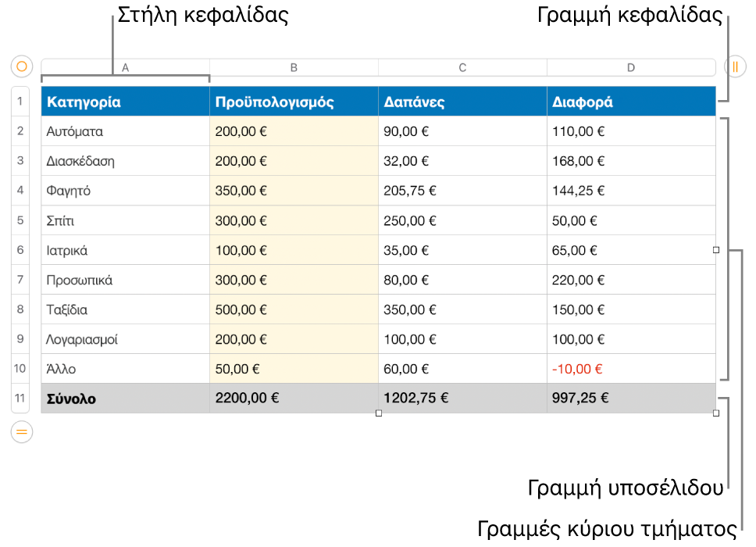
Task: Select column A header tab
Action: [126, 67]
